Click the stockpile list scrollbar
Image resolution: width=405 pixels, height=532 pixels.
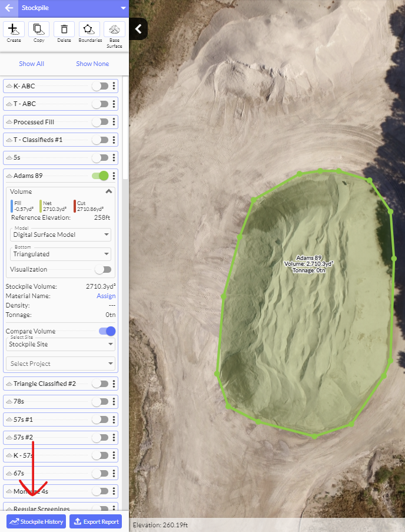point(125,127)
